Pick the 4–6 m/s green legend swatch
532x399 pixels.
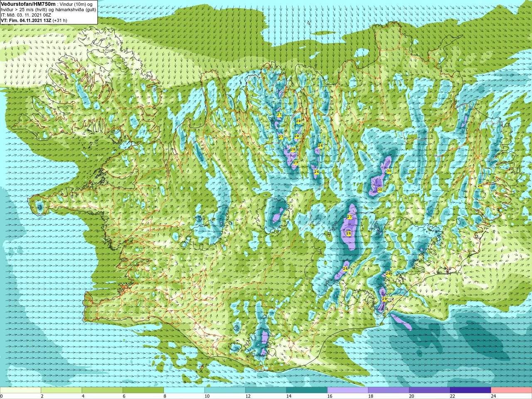click(x=102, y=390)
